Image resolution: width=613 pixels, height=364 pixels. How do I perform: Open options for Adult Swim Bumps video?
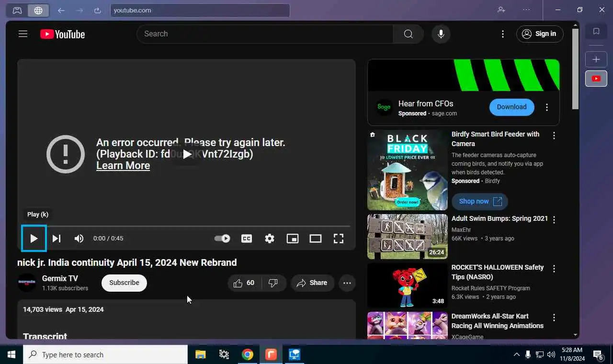(x=554, y=220)
